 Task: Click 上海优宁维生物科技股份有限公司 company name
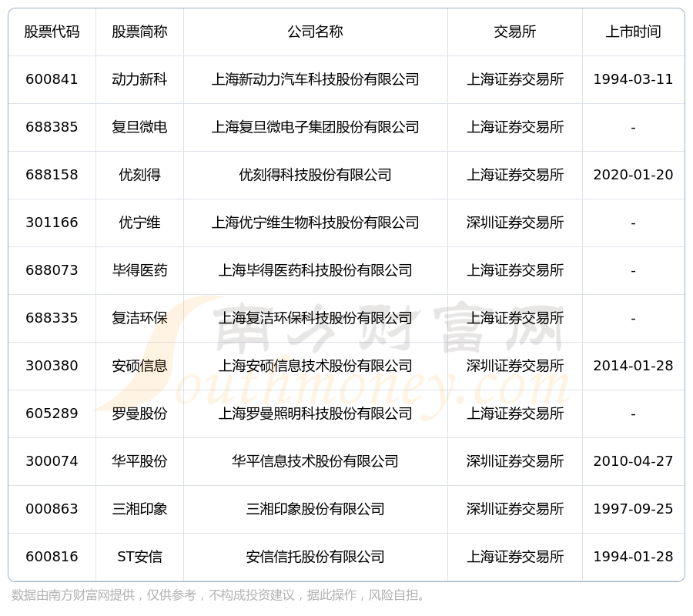[316, 223]
